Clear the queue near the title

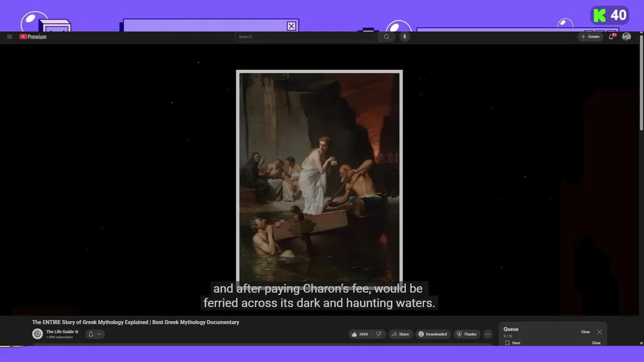pos(586,332)
